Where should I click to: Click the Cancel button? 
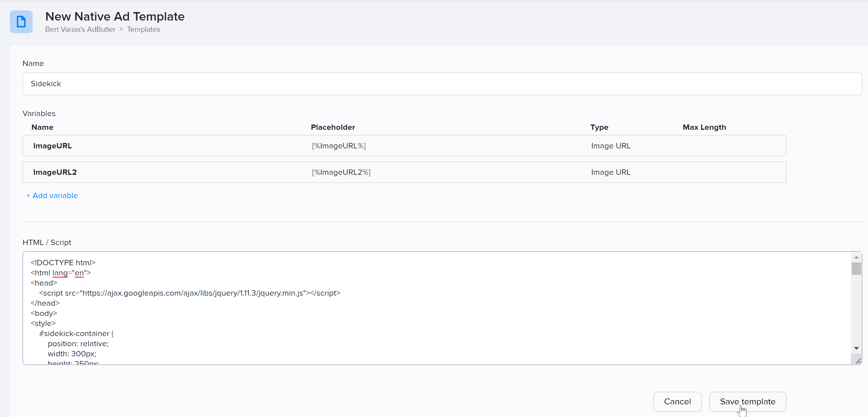click(677, 402)
